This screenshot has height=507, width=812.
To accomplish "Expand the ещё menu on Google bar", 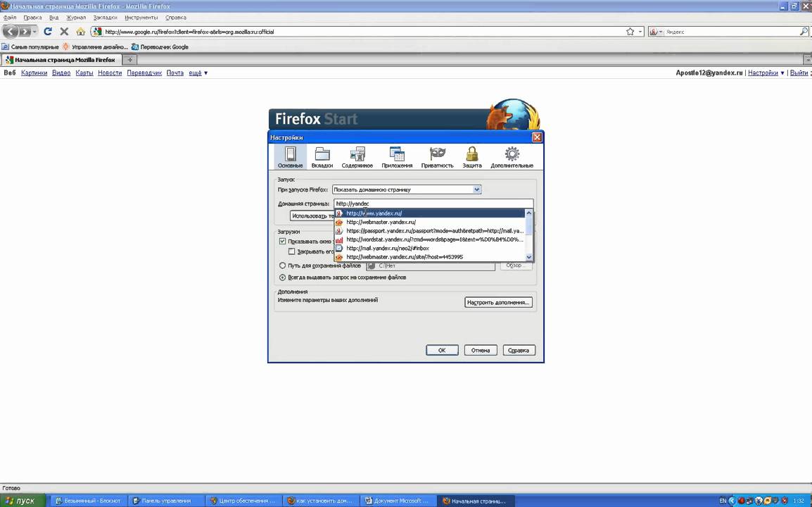I will click(198, 73).
